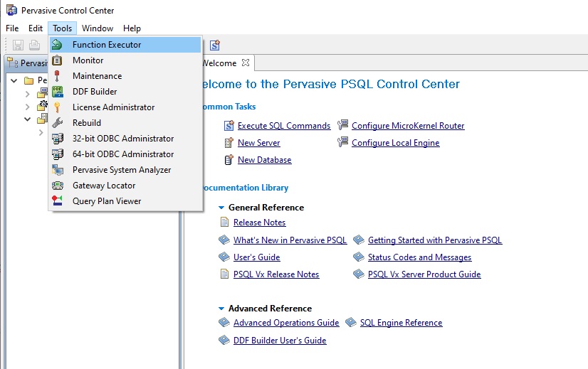Screen dimensions: 588x369
Task: Expand the first child node under the Pervasive tree root
Action: (27, 94)
